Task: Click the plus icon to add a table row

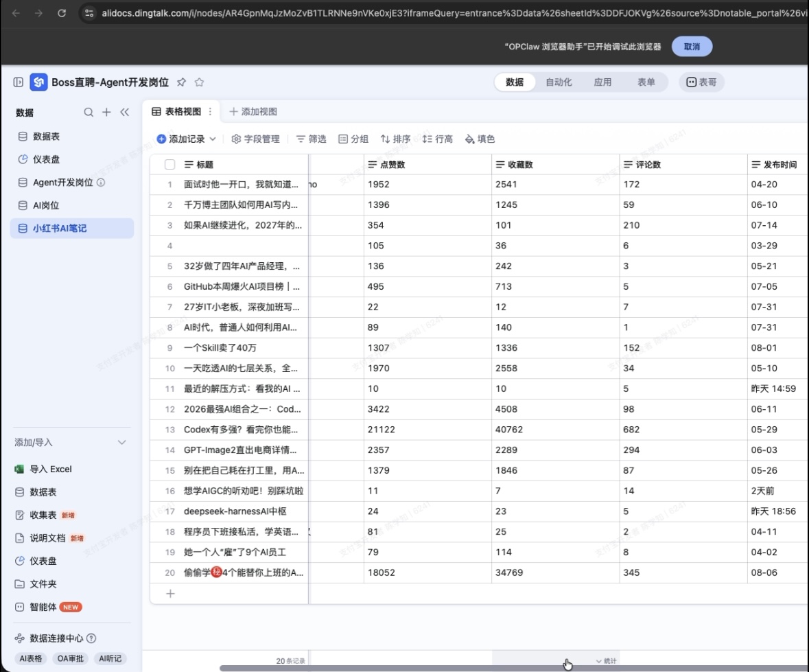Action: click(170, 594)
